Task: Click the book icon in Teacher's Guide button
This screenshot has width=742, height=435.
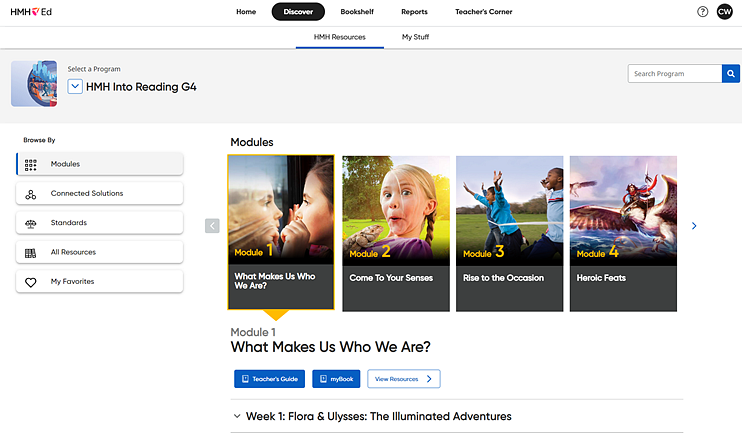Action: pos(245,379)
